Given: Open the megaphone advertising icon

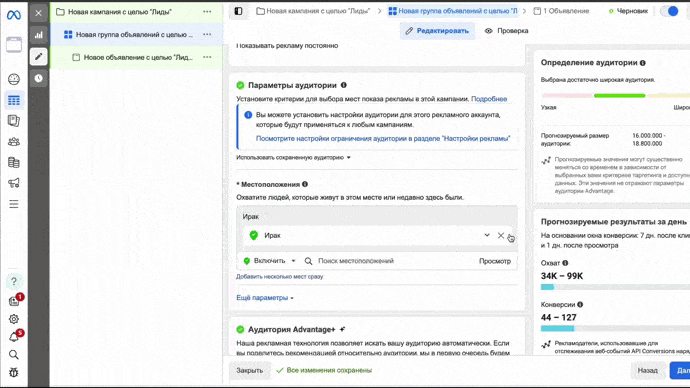Looking at the screenshot, I should [x=14, y=183].
